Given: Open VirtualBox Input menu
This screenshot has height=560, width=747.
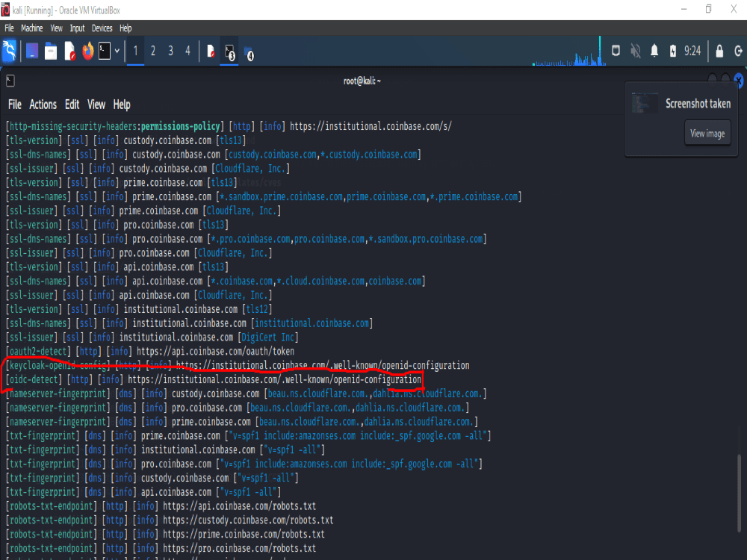Looking at the screenshot, I should point(77,28).
